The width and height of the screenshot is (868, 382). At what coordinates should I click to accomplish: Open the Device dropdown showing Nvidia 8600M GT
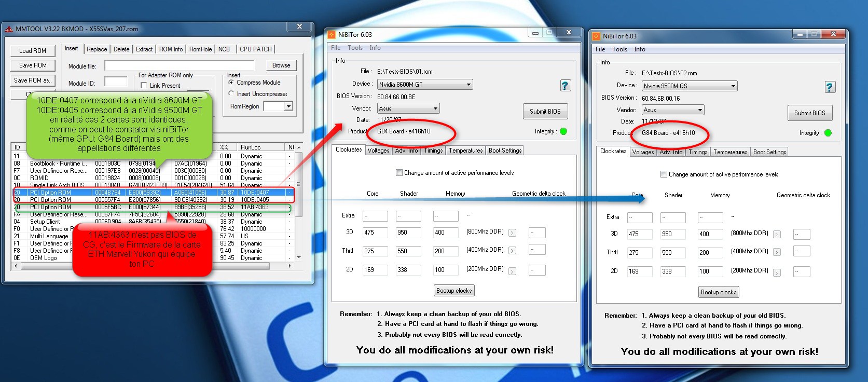pos(424,85)
